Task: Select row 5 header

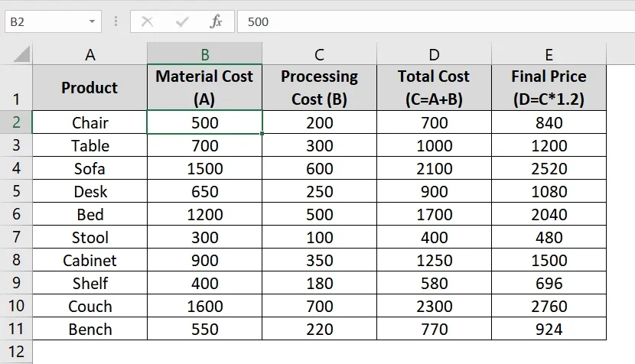Action: (16, 190)
